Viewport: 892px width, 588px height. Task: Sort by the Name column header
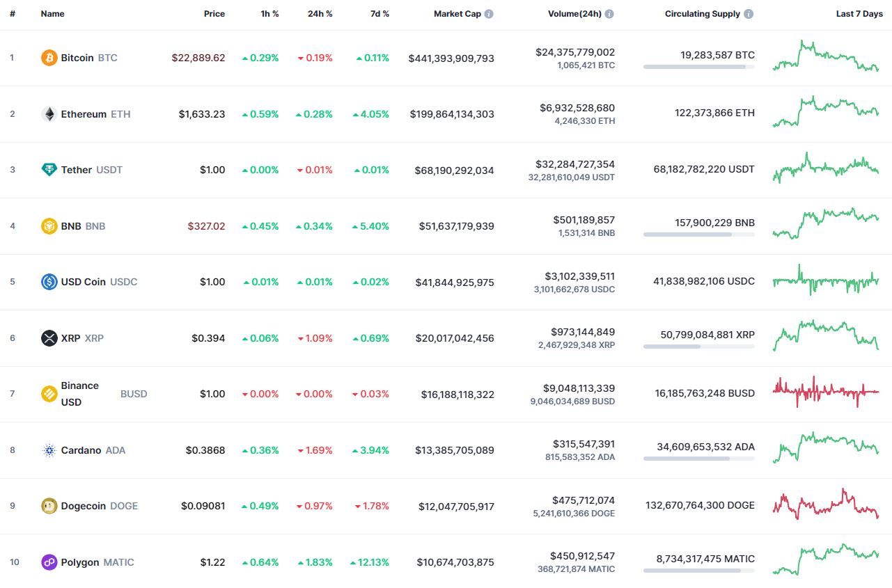[x=52, y=14]
